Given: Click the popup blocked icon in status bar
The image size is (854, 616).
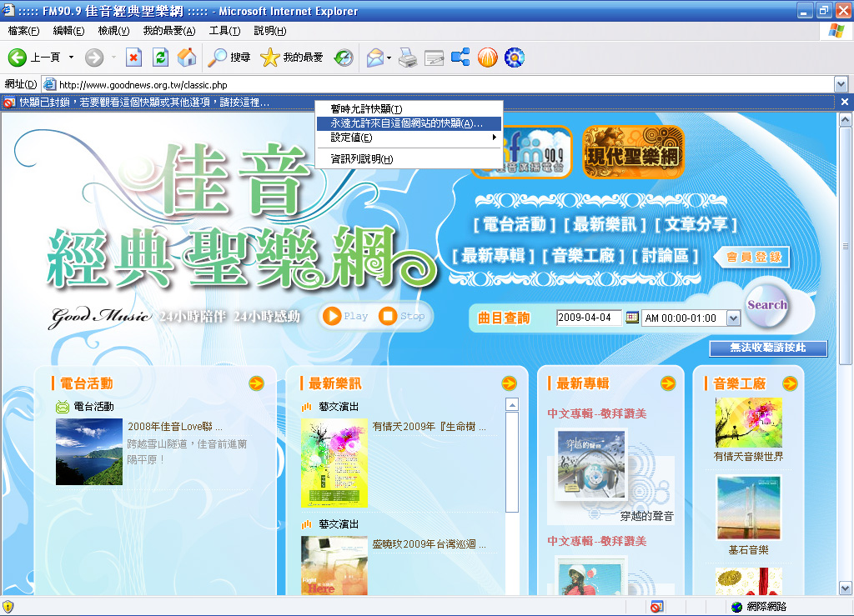Looking at the screenshot, I should [657, 606].
